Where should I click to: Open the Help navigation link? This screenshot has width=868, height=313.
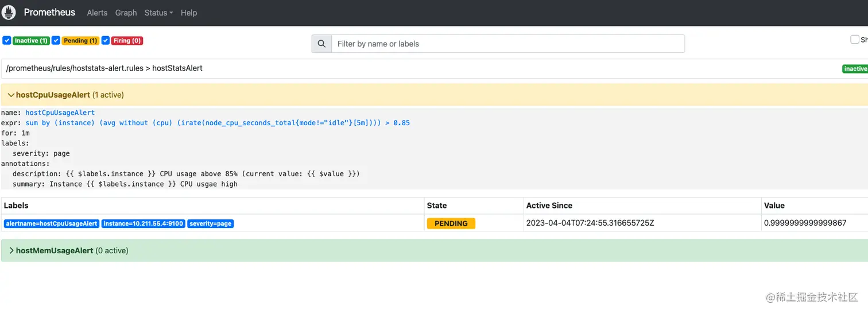coord(189,13)
